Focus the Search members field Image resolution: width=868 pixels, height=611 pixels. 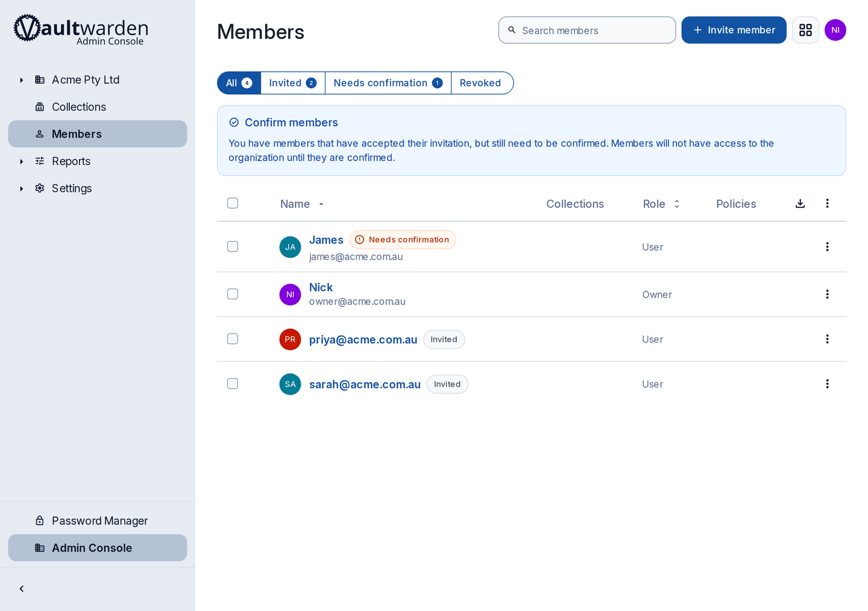pos(587,30)
